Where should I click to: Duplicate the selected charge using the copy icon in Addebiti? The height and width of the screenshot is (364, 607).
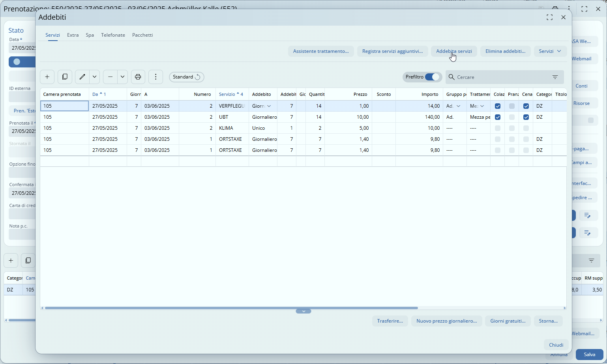tap(65, 77)
